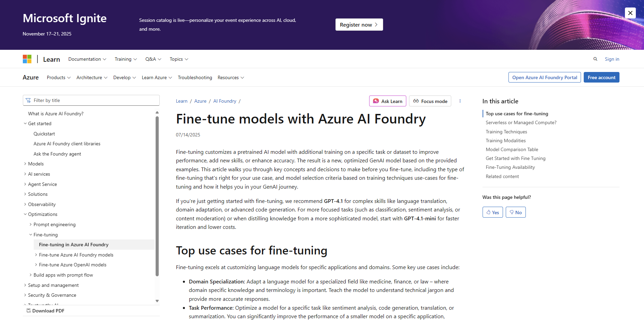Open the more actions ellipsis menu

point(460,101)
